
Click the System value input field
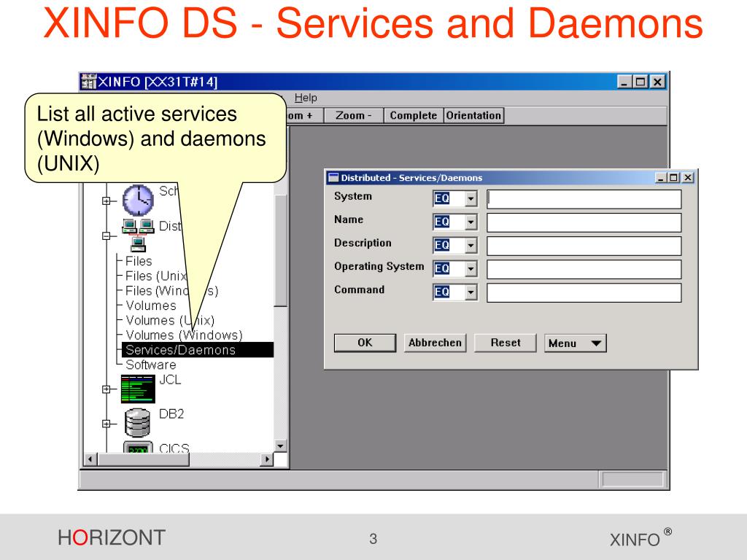click(x=584, y=198)
